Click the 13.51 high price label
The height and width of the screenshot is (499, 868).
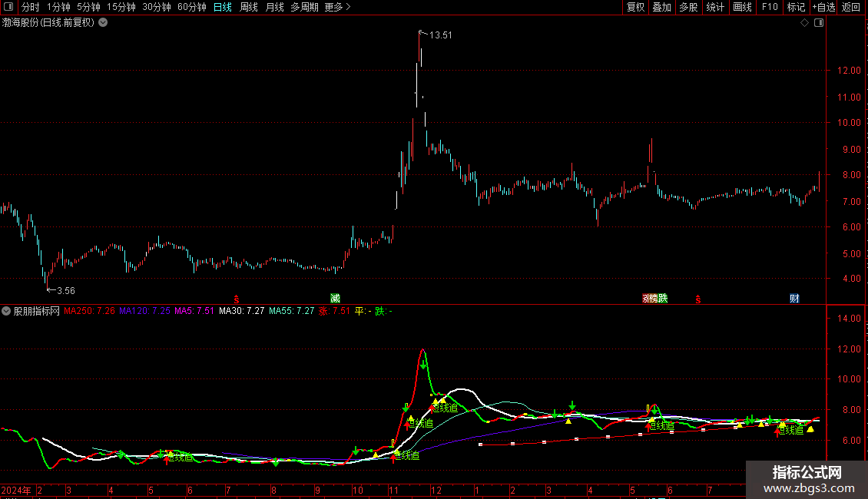[441, 35]
